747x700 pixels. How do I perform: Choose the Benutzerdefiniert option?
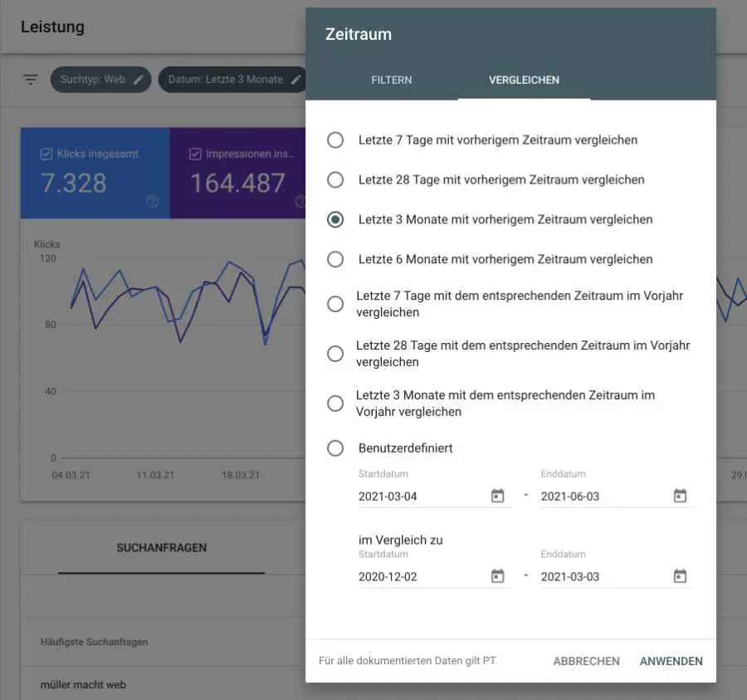coord(335,448)
